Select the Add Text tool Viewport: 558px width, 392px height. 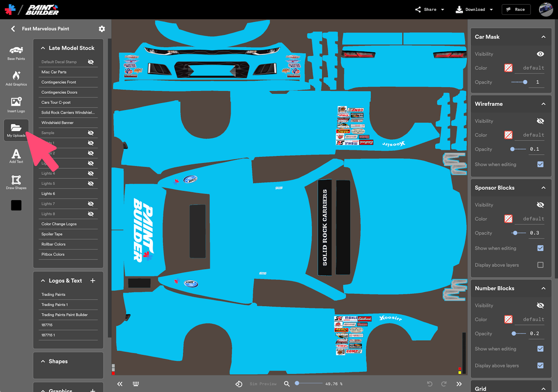pos(16,156)
